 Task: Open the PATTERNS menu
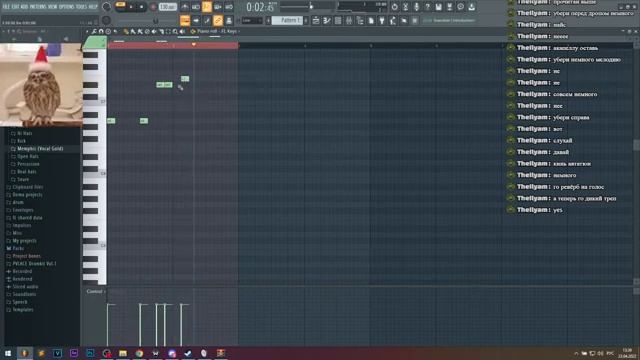click(x=38, y=7)
